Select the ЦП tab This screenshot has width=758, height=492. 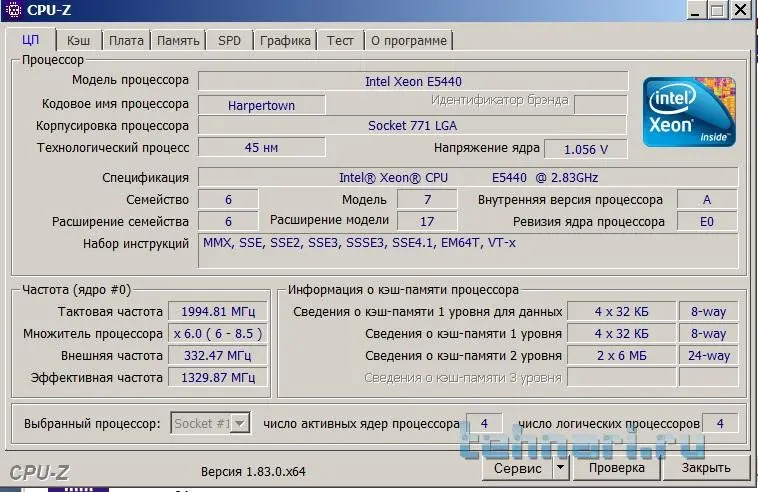point(30,40)
